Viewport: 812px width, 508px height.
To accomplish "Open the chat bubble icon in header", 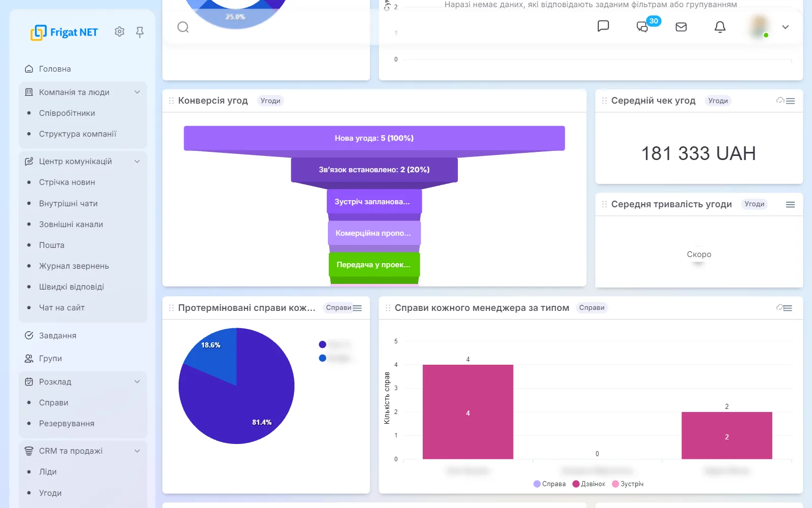I will pos(603,26).
